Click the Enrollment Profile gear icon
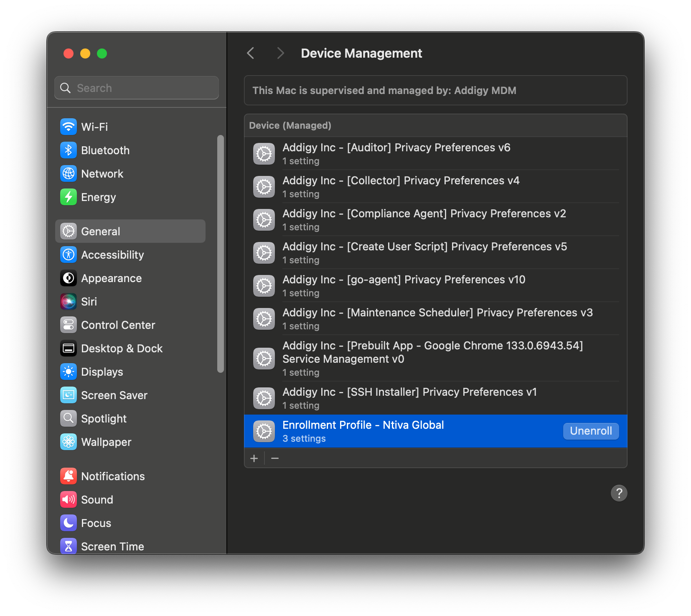 pos(264,431)
